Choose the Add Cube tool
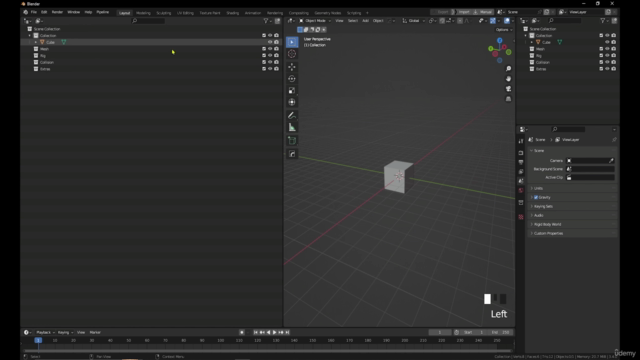 (x=292, y=140)
